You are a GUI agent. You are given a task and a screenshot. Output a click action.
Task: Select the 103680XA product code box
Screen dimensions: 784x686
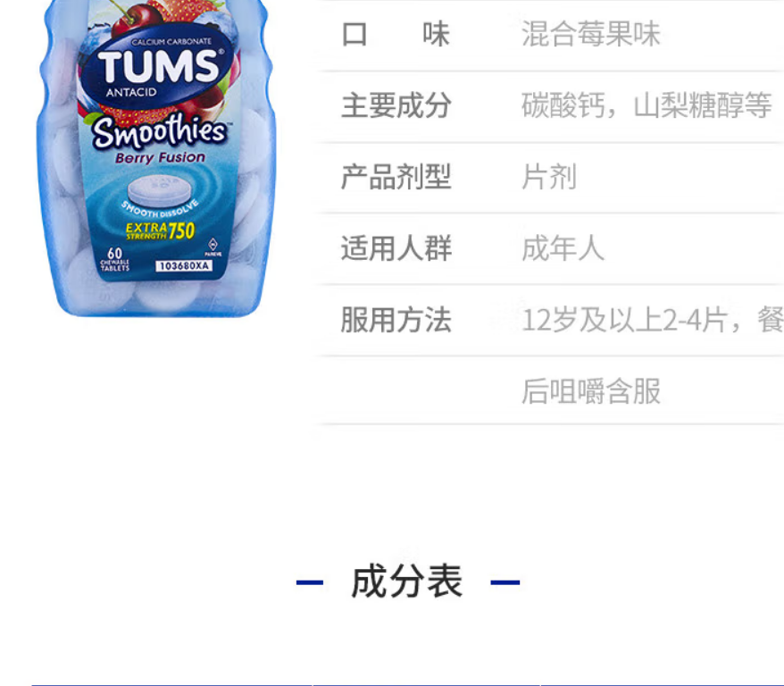[x=184, y=266]
